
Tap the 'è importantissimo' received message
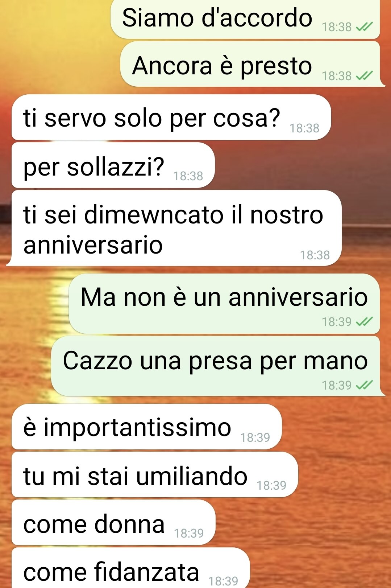click(147, 427)
